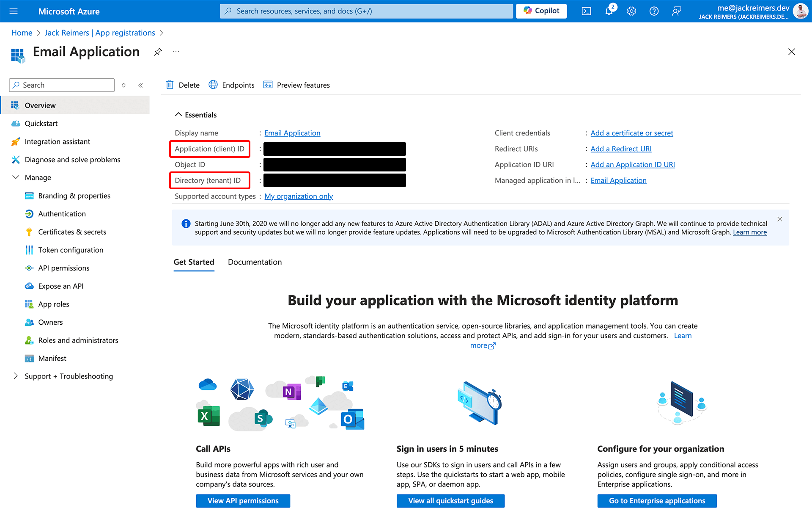Click Add a certificate or secret

[x=632, y=133]
